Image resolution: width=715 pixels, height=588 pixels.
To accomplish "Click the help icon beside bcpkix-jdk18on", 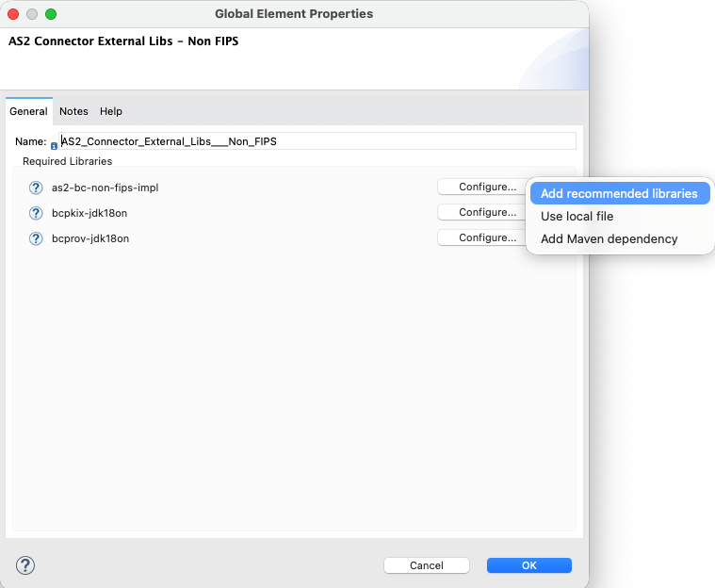I will point(37,213).
